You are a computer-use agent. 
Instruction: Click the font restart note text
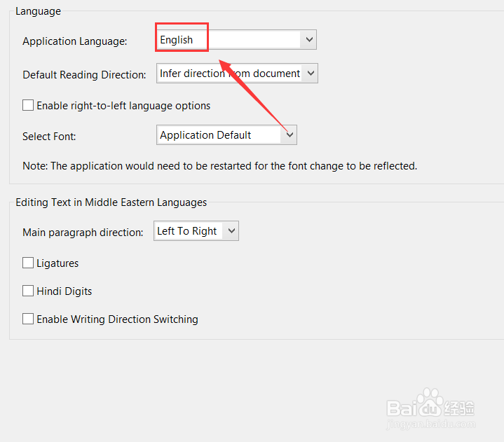[220, 166]
